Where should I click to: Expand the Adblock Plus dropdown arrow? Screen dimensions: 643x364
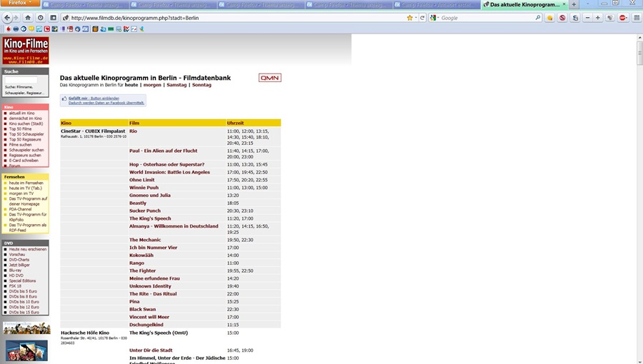628,18
